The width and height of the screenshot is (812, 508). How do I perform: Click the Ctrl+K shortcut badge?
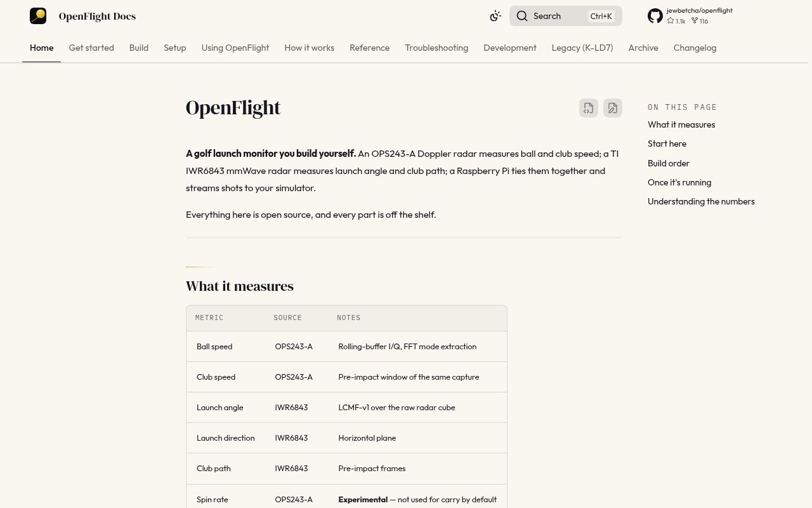coord(601,16)
